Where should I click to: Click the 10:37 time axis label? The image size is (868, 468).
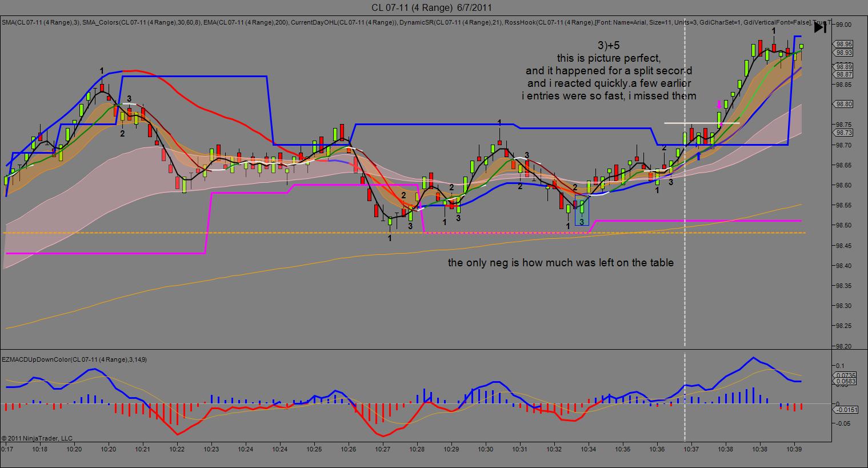pos(691,449)
